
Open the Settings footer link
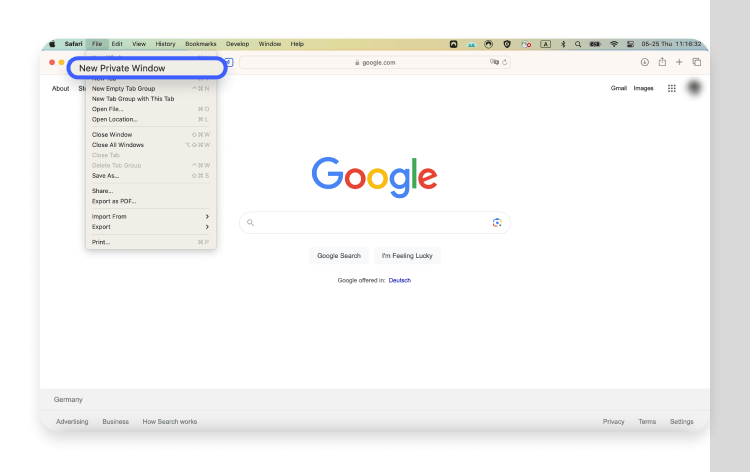click(x=682, y=422)
